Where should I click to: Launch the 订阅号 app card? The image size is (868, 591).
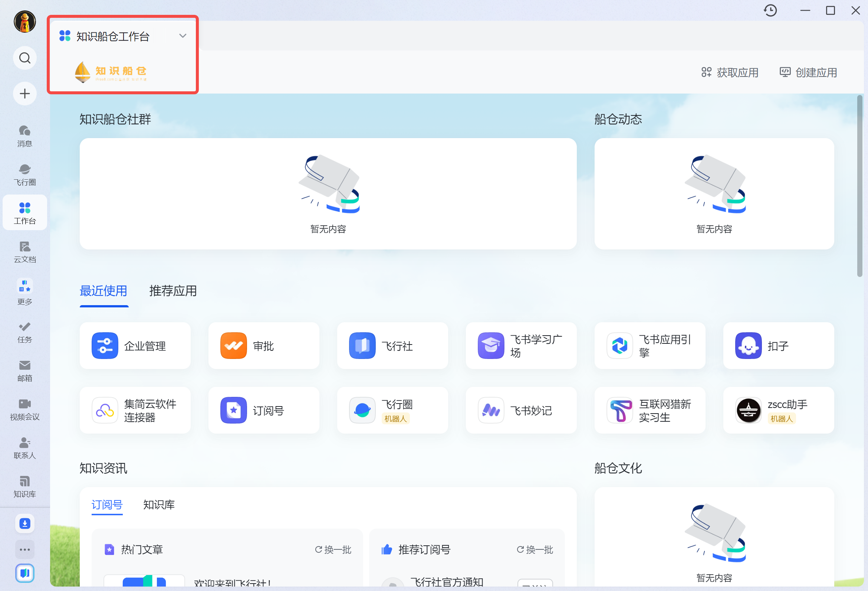264,411
